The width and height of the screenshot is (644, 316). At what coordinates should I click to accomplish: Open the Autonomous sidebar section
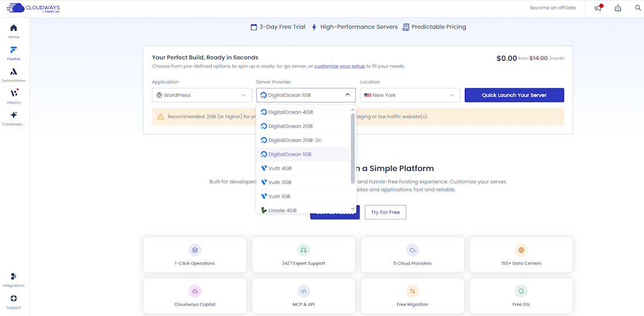coord(13,75)
